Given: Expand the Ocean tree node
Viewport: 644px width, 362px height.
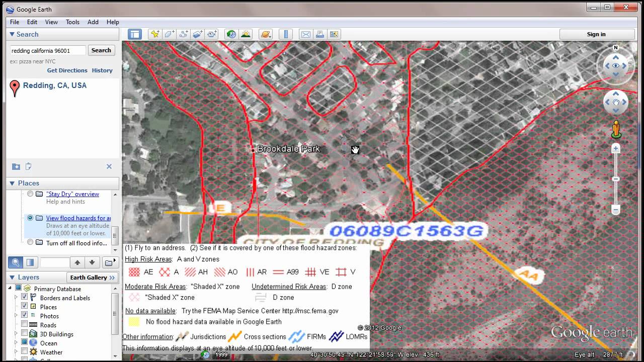Looking at the screenshot, I should [x=16, y=343].
